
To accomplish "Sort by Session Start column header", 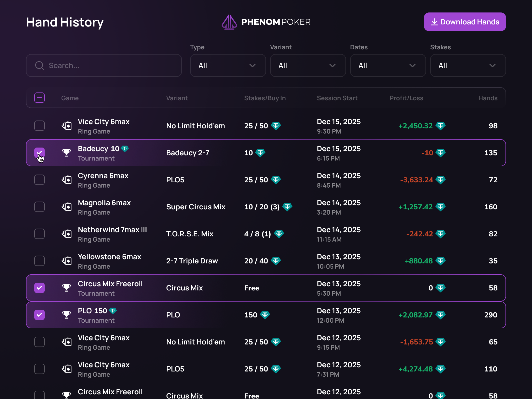I will click(x=337, y=98).
